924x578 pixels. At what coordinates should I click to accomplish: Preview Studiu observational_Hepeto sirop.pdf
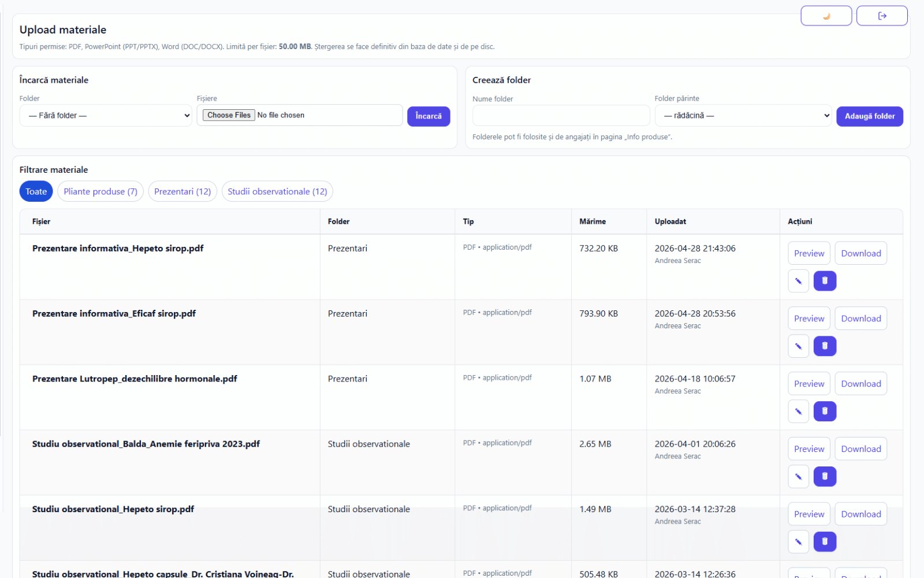[x=809, y=514]
